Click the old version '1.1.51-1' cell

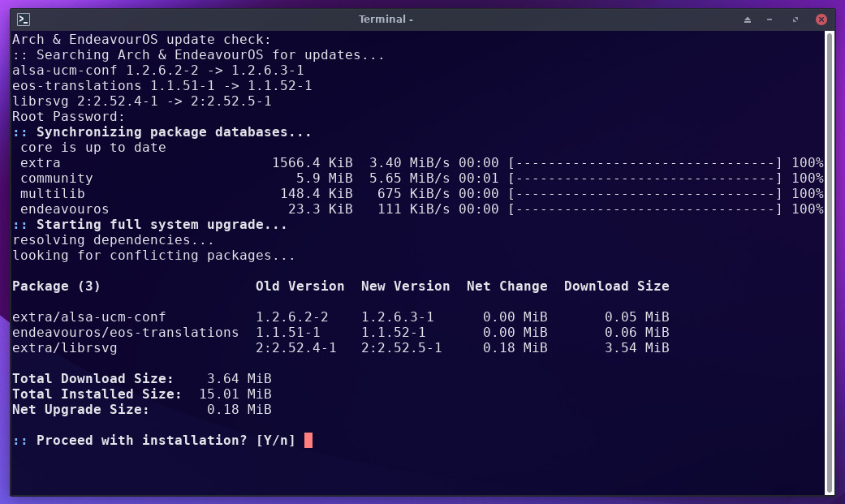pyautogui.click(x=288, y=333)
